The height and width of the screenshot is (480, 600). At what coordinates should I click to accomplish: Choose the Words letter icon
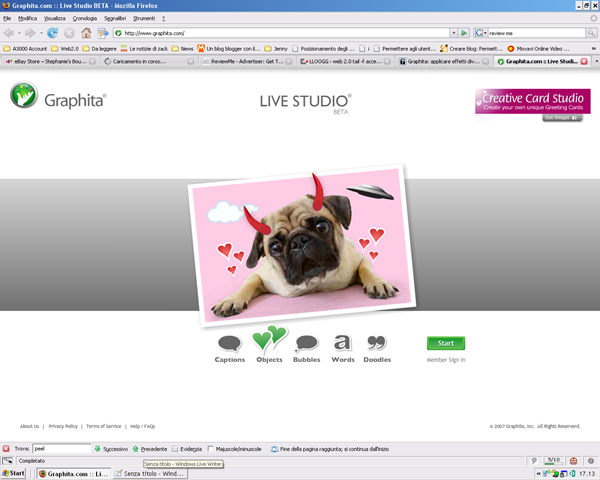tap(342, 343)
